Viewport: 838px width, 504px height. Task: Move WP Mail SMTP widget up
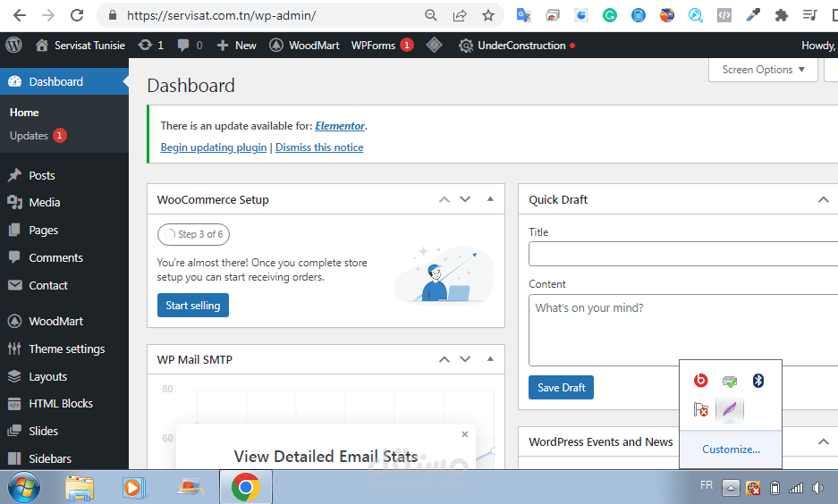[444, 359]
